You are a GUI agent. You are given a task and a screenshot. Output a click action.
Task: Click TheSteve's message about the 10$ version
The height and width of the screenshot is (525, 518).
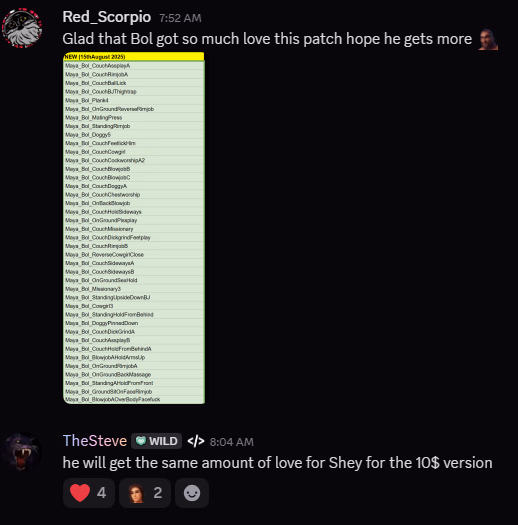(277, 463)
